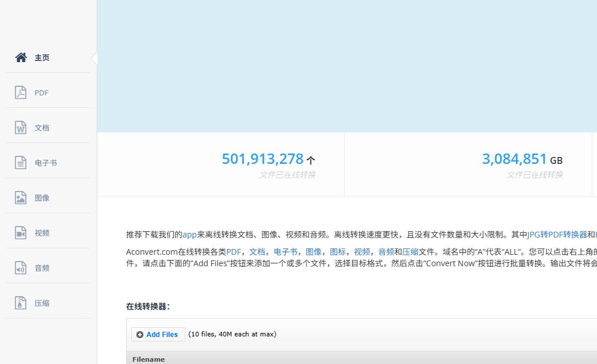Open the picture icon beside 图像 in sidebar
Image resolution: width=597 pixels, height=364 pixels.
click(x=21, y=198)
